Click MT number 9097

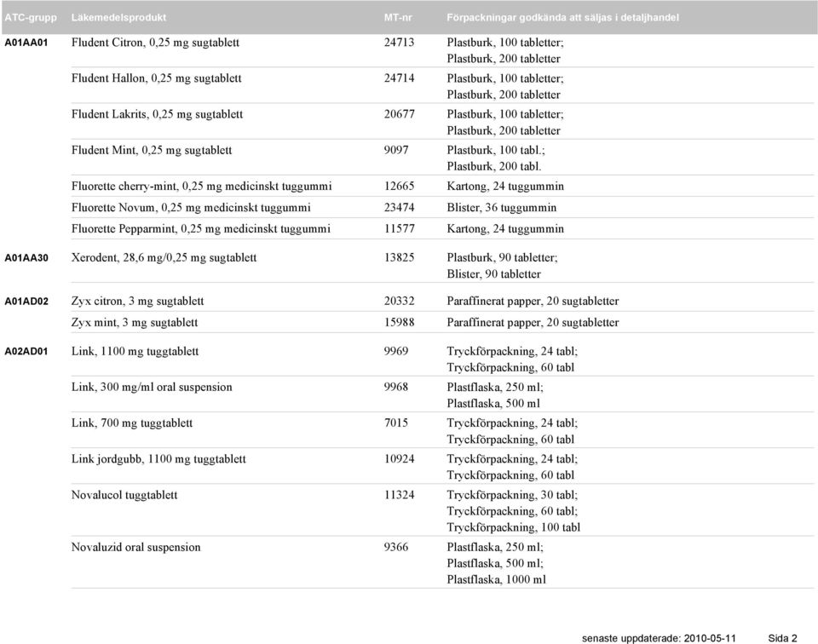click(396, 151)
